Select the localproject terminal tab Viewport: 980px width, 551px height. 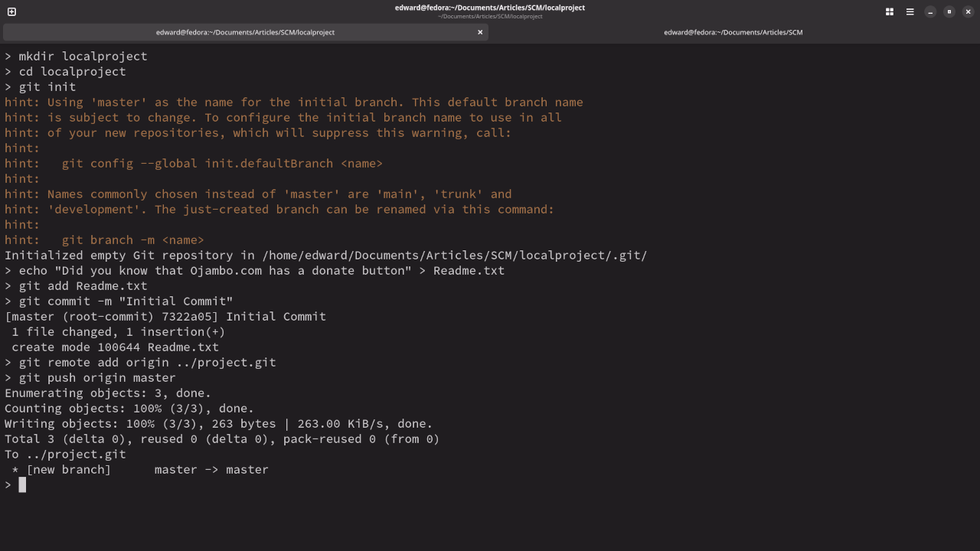(x=245, y=32)
